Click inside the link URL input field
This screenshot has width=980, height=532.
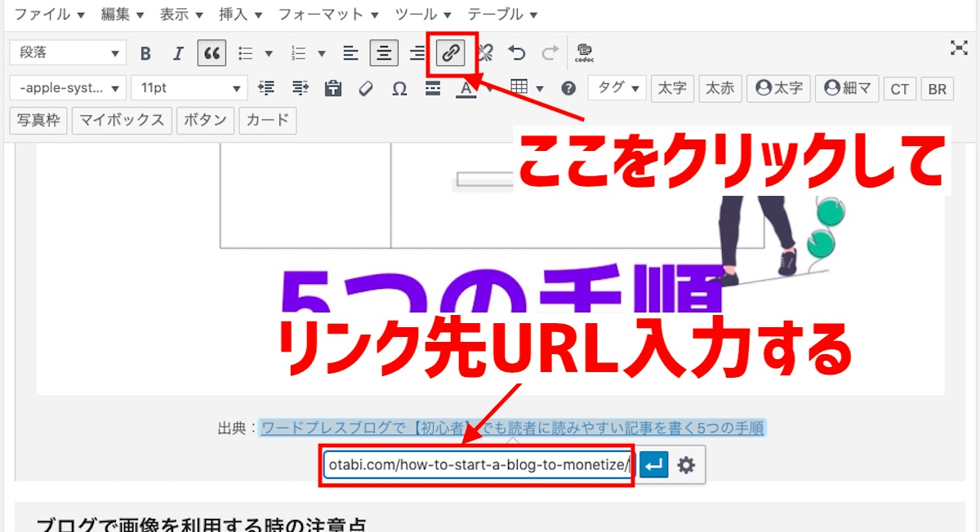point(478,466)
